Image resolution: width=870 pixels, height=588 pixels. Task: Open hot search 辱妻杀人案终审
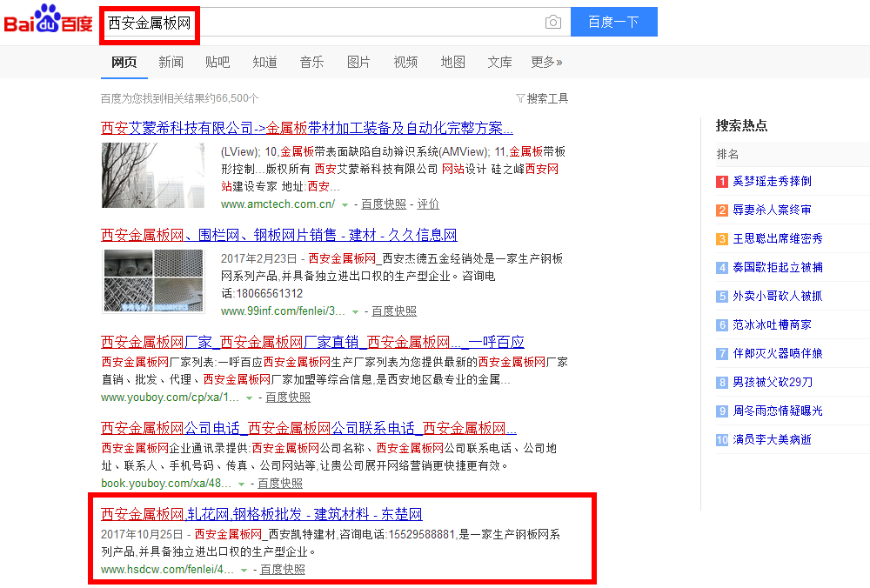click(x=772, y=210)
